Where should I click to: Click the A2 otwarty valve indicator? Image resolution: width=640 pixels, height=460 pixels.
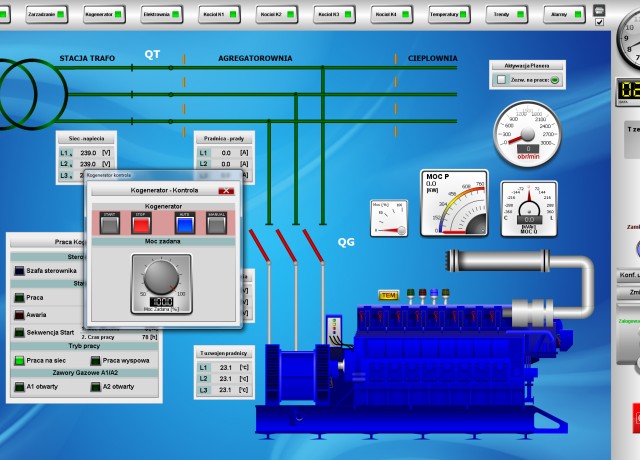click(96, 387)
